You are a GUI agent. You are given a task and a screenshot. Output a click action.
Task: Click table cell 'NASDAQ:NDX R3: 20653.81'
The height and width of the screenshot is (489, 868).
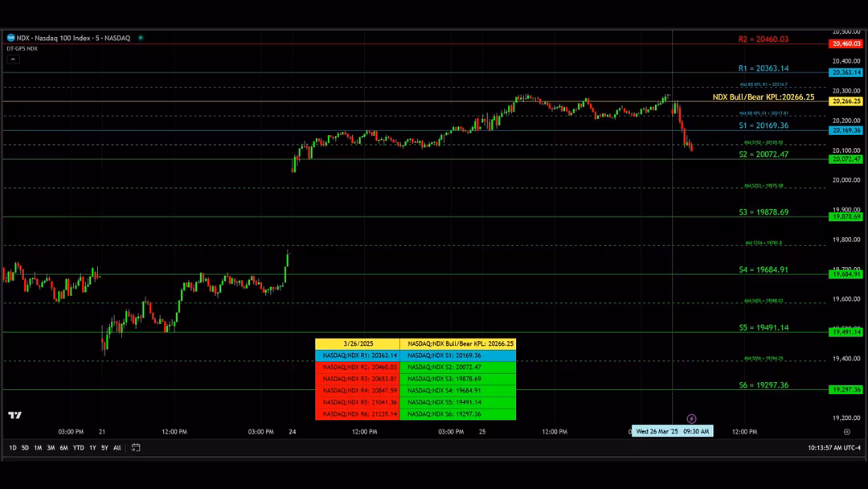tap(358, 379)
